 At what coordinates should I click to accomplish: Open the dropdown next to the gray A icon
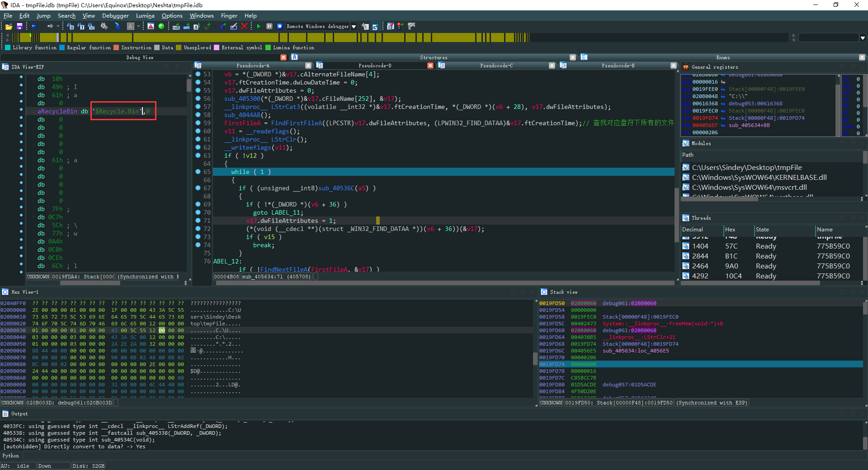pos(138,26)
